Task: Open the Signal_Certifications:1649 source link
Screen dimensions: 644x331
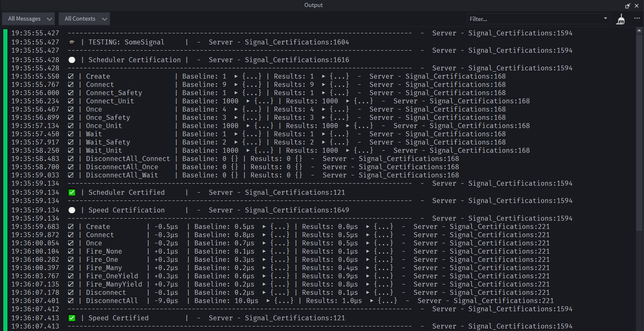Action: click(297, 210)
